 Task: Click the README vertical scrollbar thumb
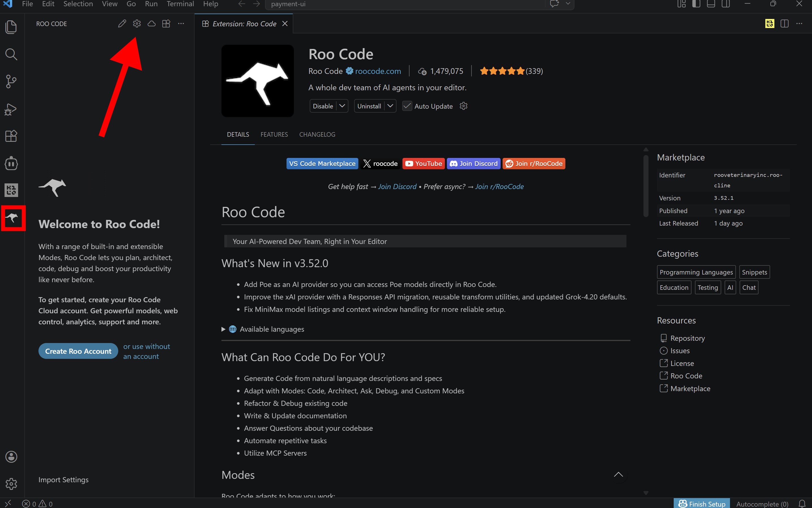click(645, 187)
